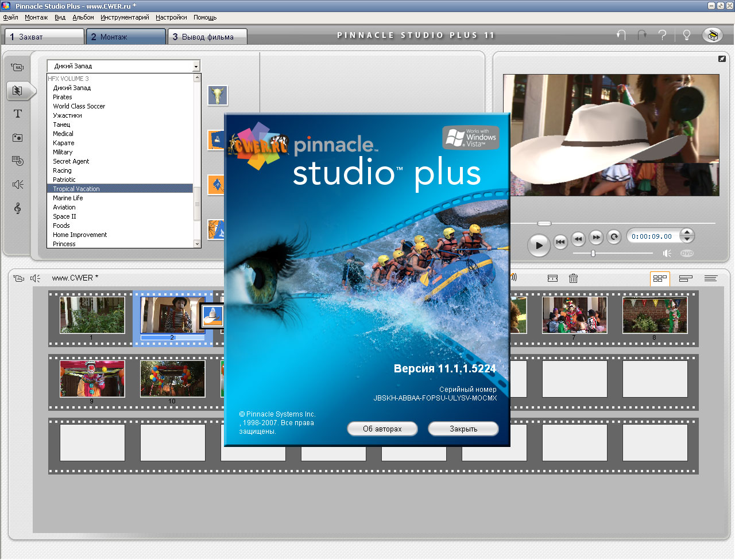This screenshot has width=735, height=560.
Task: Open the Disc Menus album tab
Action: [18, 161]
